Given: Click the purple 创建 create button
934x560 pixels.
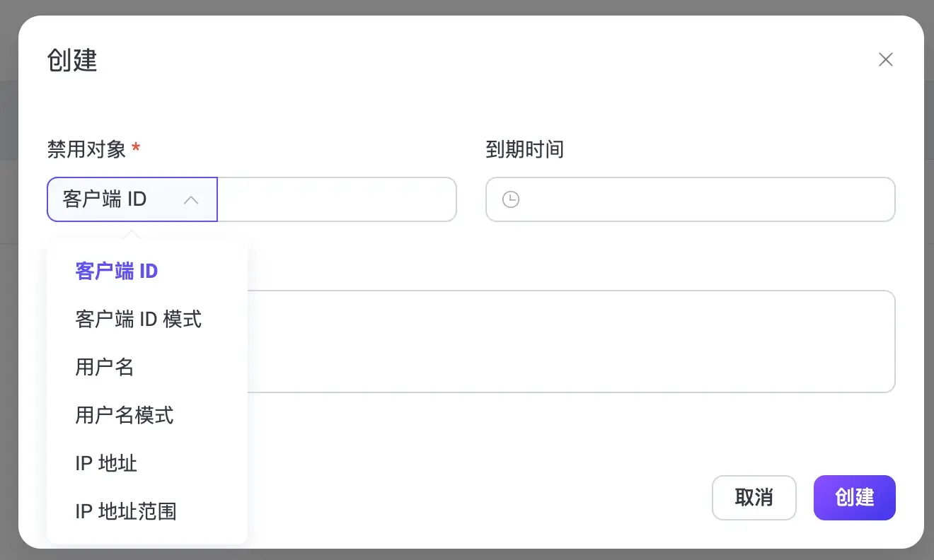Looking at the screenshot, I should click(854, 498).
